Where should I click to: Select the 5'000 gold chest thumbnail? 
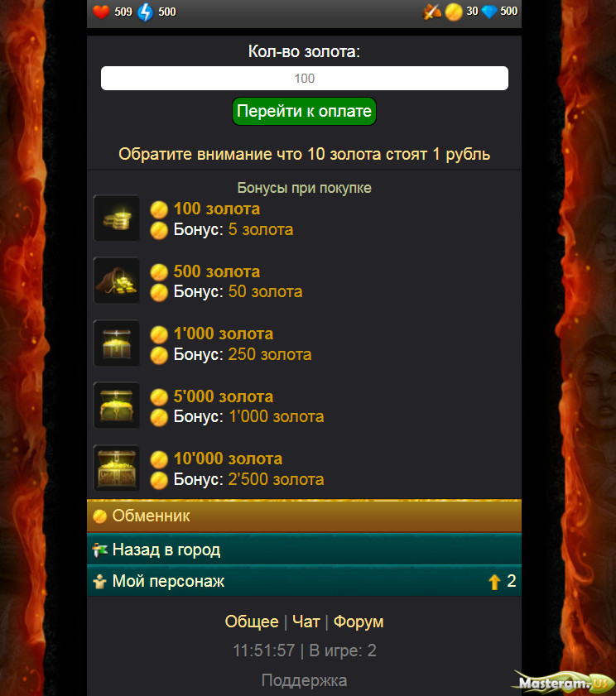coord(117,406)
